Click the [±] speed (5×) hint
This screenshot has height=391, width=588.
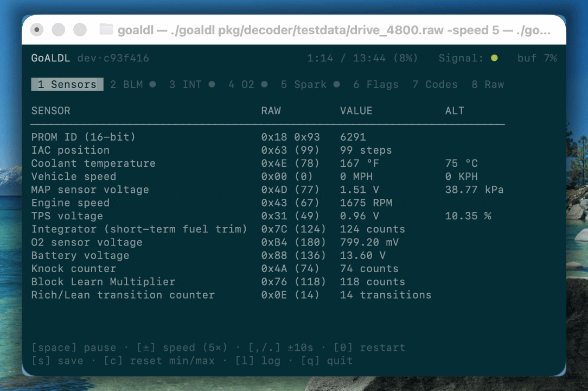(x=182, y=348)
